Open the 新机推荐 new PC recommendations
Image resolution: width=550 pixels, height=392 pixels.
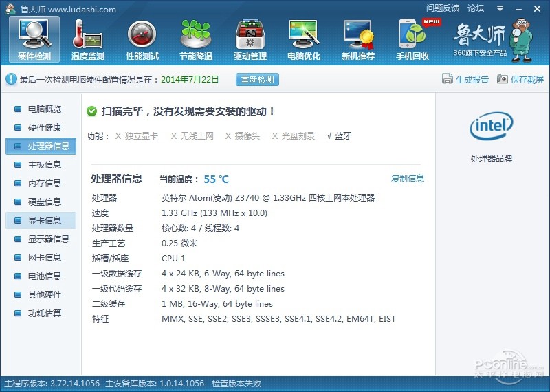(358, 40)
